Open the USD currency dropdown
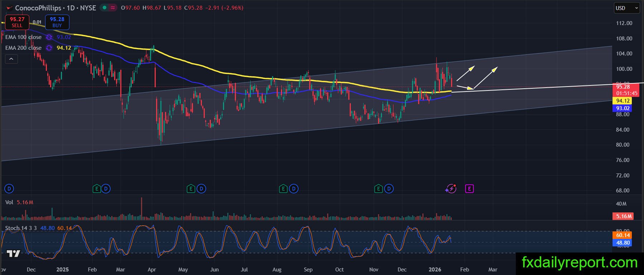644x275 pixels. [627, 8]
